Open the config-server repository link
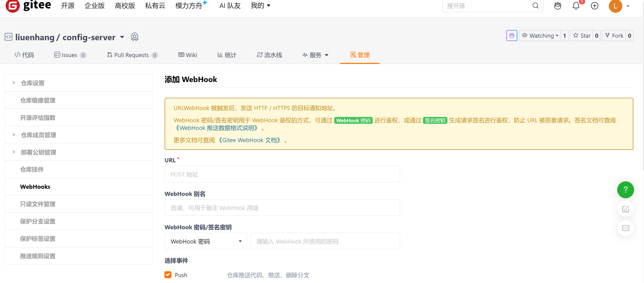This screenshot has height=283, width=644. coord(89,37)
